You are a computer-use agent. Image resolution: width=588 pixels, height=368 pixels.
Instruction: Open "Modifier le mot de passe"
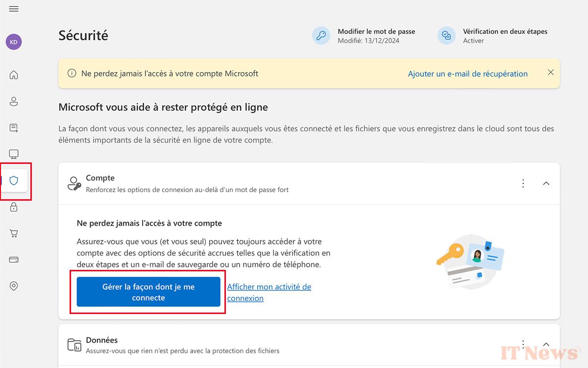tap(376, 31)
